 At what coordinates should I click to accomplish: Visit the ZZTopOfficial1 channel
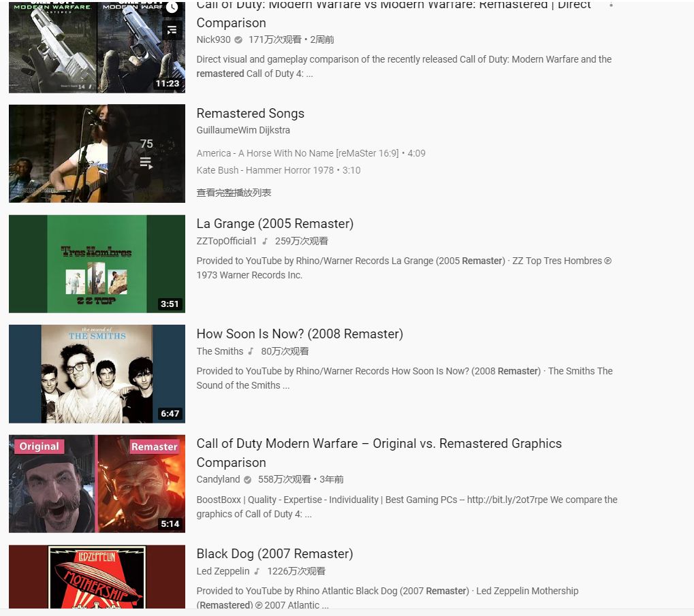tap(226, 241)
